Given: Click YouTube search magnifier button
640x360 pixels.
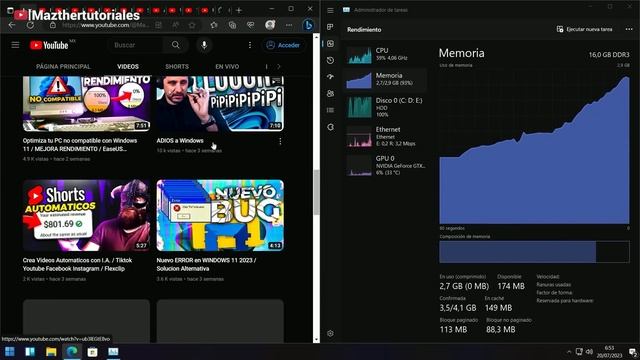Looking at the screenshot, I should click(176, 45).
